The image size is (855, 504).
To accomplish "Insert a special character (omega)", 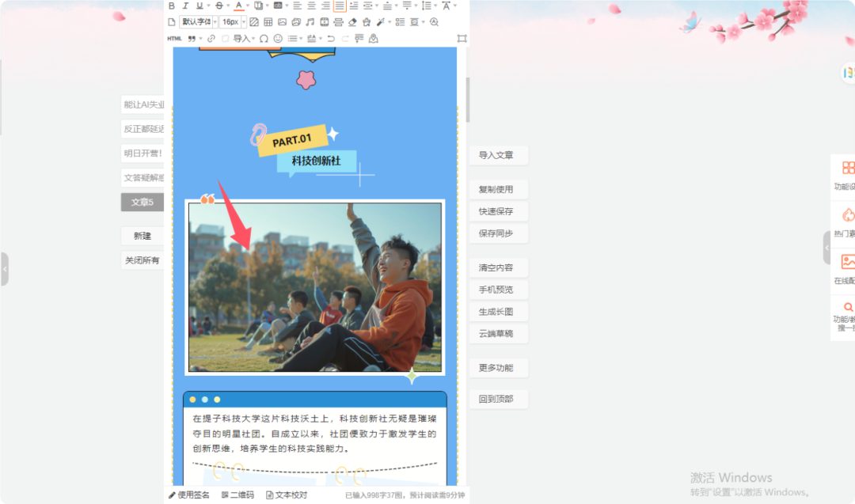I will [264, 39].
